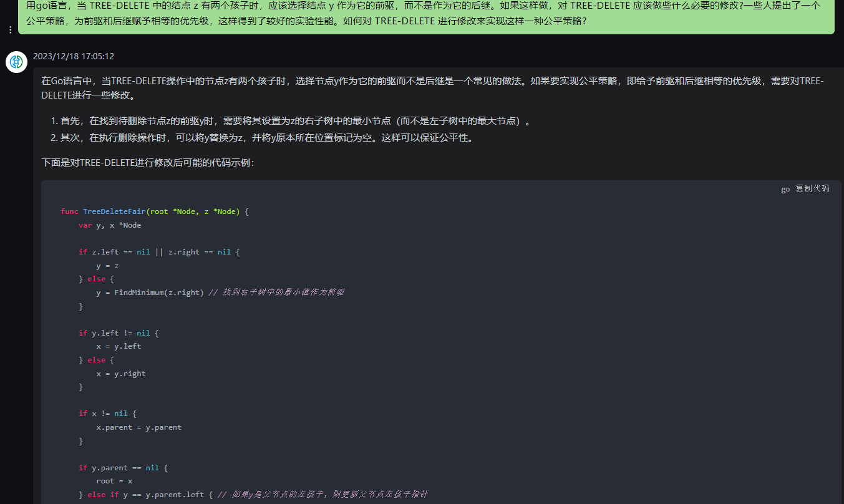This screenshot has height=504, width=844.
Task: Click the code line 'x = y.right'
Action: click(121, 374)
